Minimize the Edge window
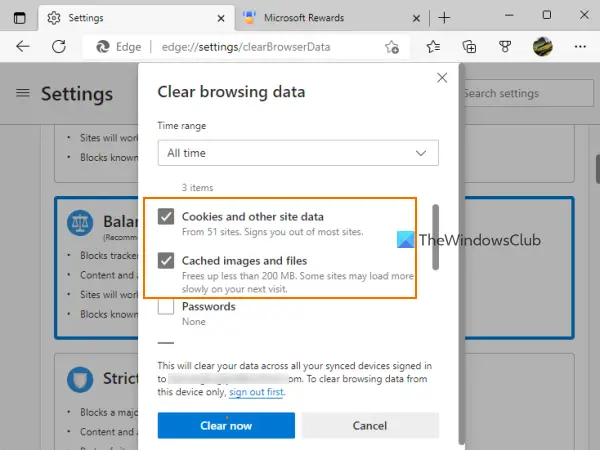 pyautogui.click(x=509, y=15)
